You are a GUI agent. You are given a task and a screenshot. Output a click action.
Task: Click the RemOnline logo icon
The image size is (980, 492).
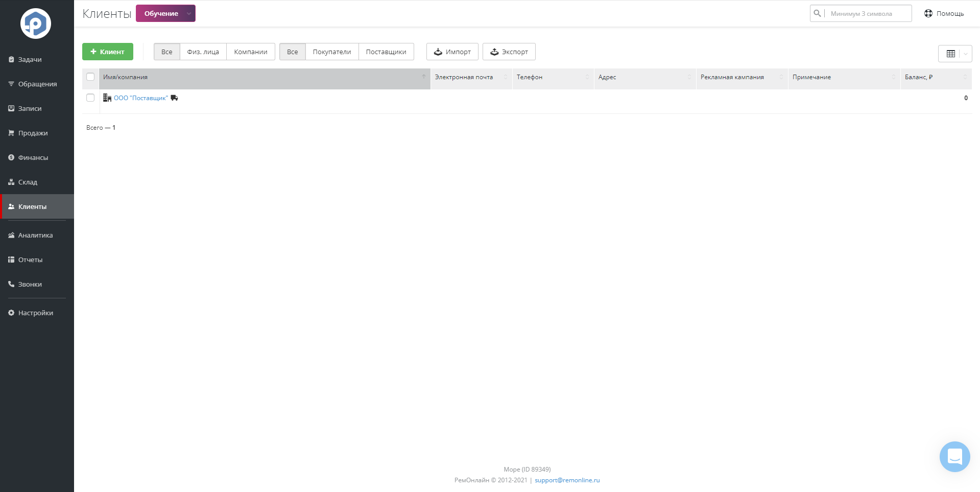click(x=36, y=24)
